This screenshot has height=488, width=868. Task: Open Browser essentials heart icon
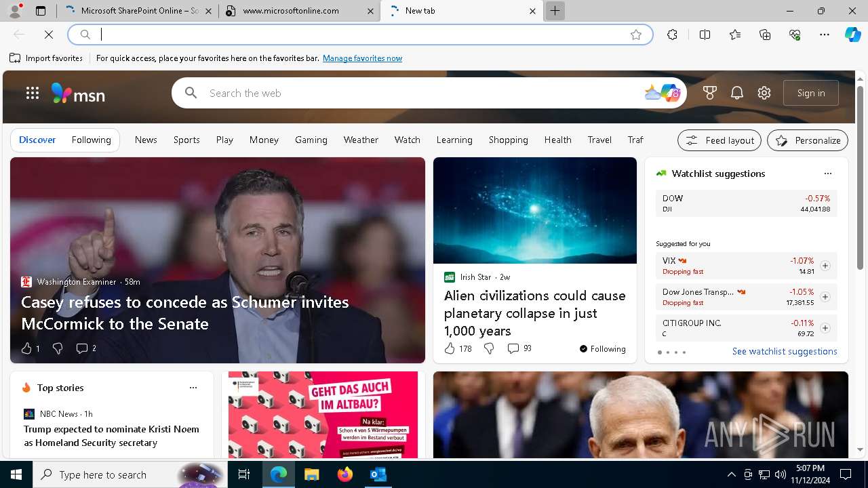[795, 35]
